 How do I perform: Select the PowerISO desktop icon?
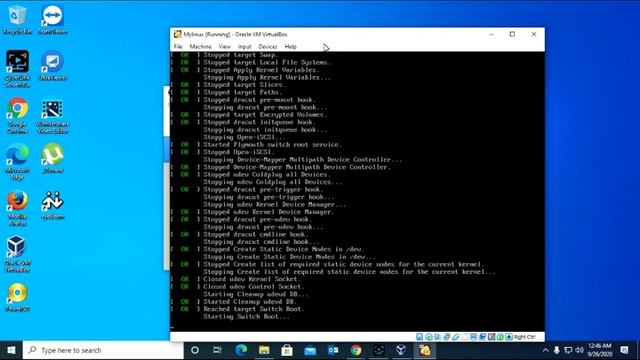point(17,297)
